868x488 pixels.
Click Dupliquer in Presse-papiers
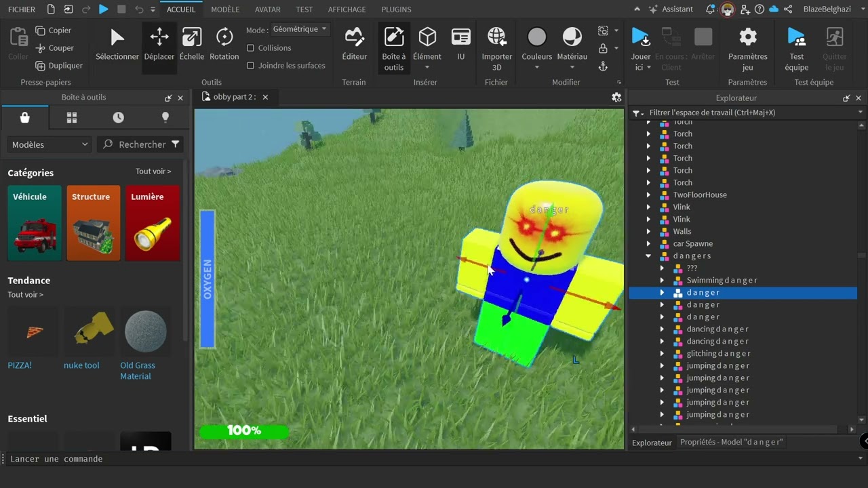59,66
